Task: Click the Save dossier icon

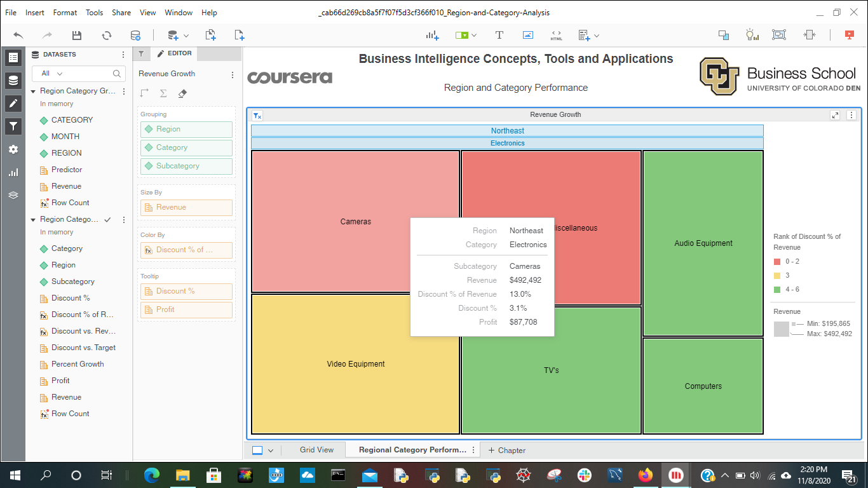Action: (x=77, y=36)
